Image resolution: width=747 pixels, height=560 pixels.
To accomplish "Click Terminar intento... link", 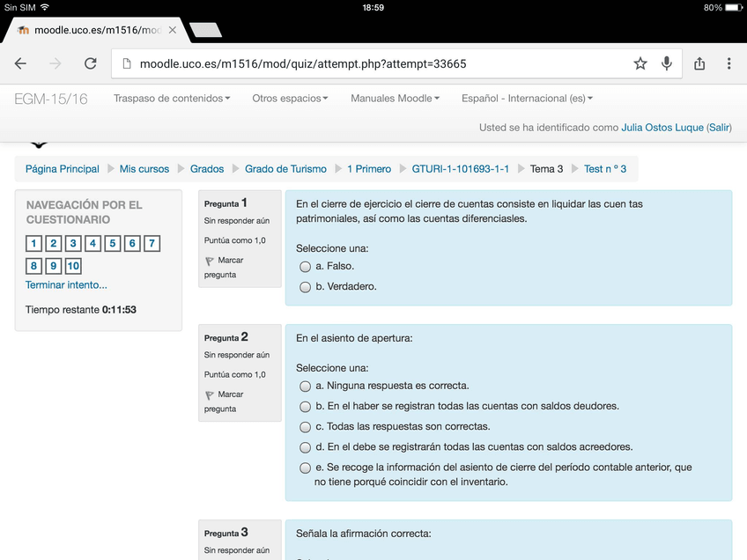I will click(x=66, y=284).
